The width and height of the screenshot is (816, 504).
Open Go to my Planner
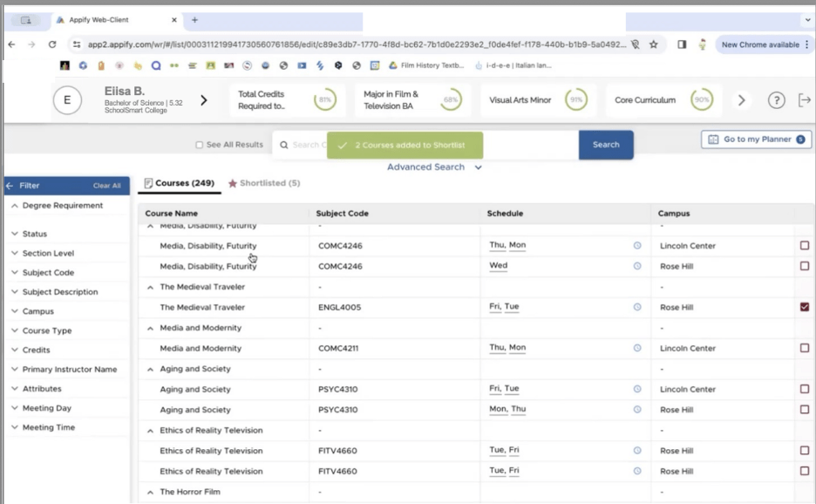point(756,140)
